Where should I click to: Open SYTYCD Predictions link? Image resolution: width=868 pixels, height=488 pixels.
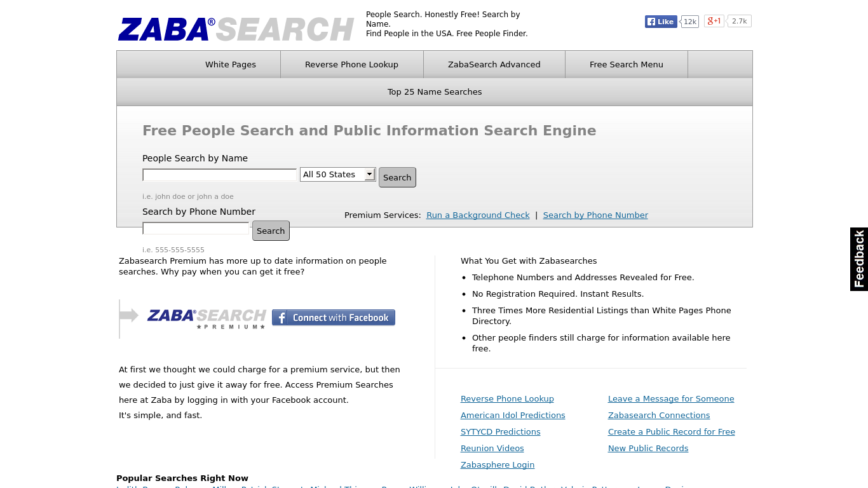coord(501,431)
